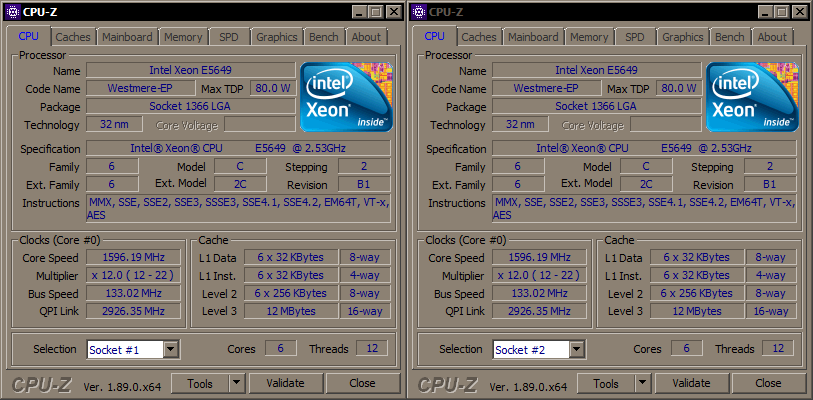Screen dimensions: 813x400
Task: Open About tab in right window
Action: [772, 37]
